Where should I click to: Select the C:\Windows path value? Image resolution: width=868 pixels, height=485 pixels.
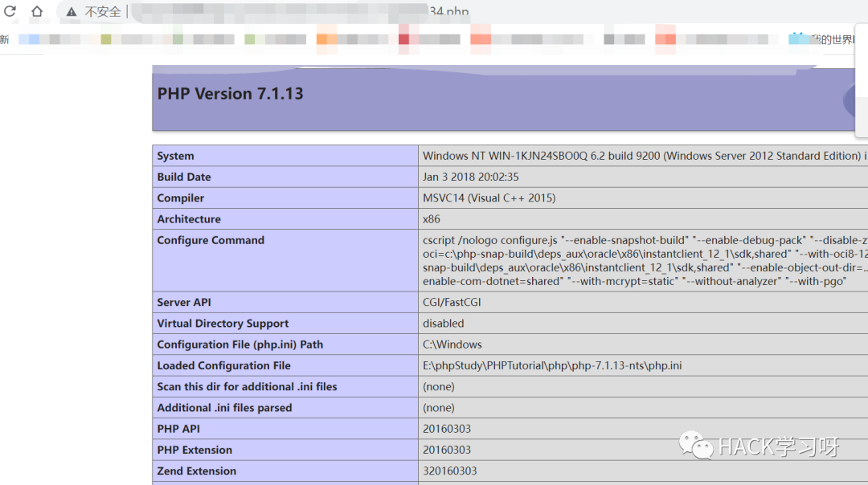coord(452,344)
